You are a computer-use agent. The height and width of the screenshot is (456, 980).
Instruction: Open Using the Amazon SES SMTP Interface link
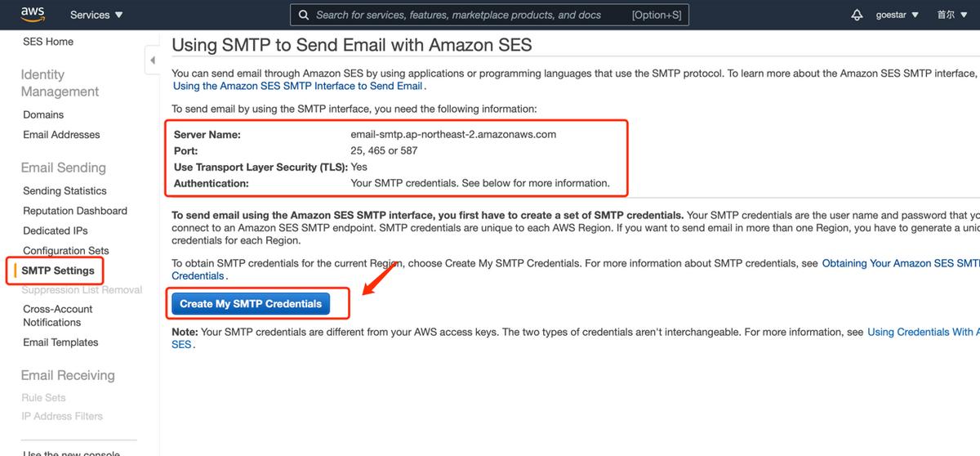click(x=298, y=86)
